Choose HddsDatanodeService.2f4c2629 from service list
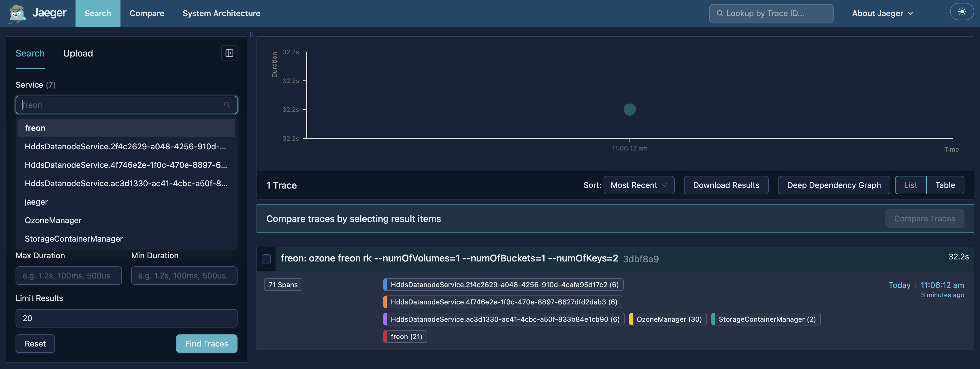Viewport: 980px width, 369px height. pyautogui.click(x=126, y=146)
